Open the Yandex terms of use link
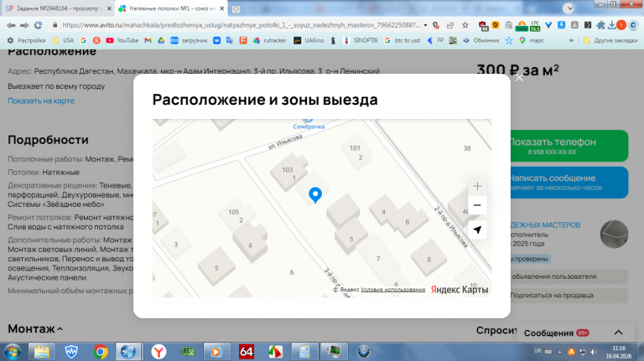The height and width of the screenshot is (361, 644). (393, 290)
